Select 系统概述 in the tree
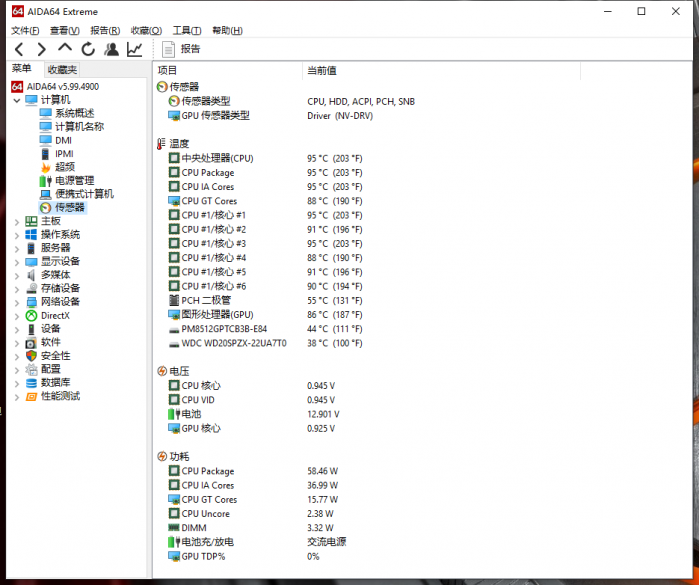The height and width of the screenshot is (585, 700). [74, 113]
